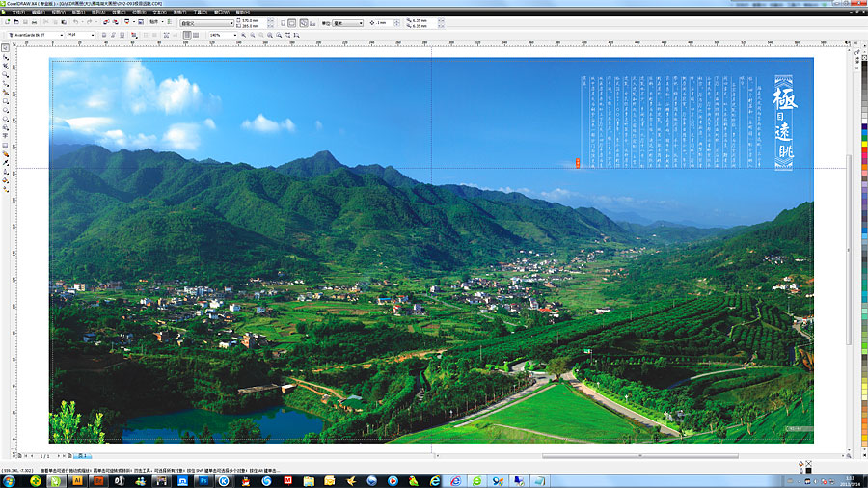
Task: Select the Text tool in the toolbox
Action: point(6,136)
